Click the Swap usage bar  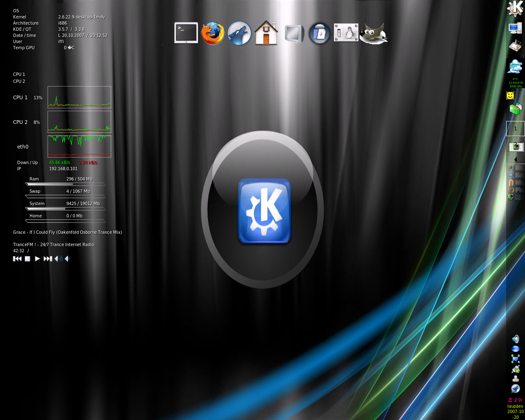[65, 196]
